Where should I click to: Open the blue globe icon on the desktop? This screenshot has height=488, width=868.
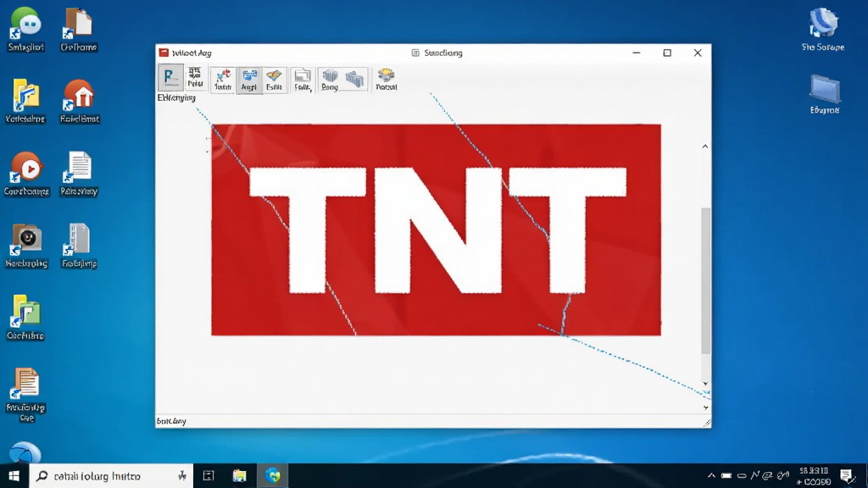point(823,30)
